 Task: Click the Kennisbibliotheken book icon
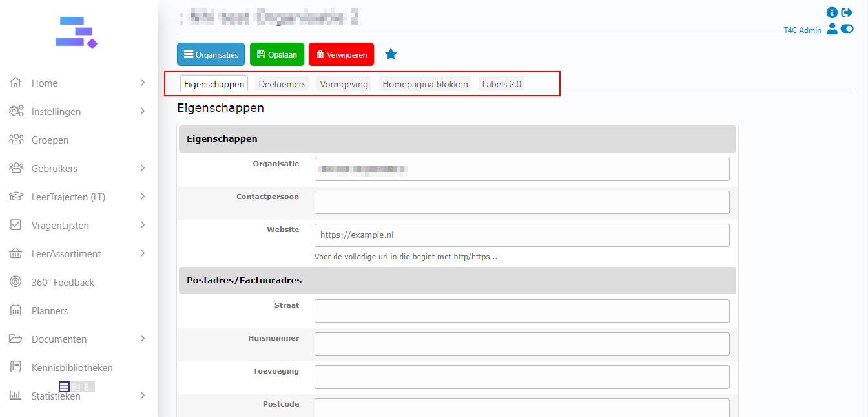[x=16, y=367]
